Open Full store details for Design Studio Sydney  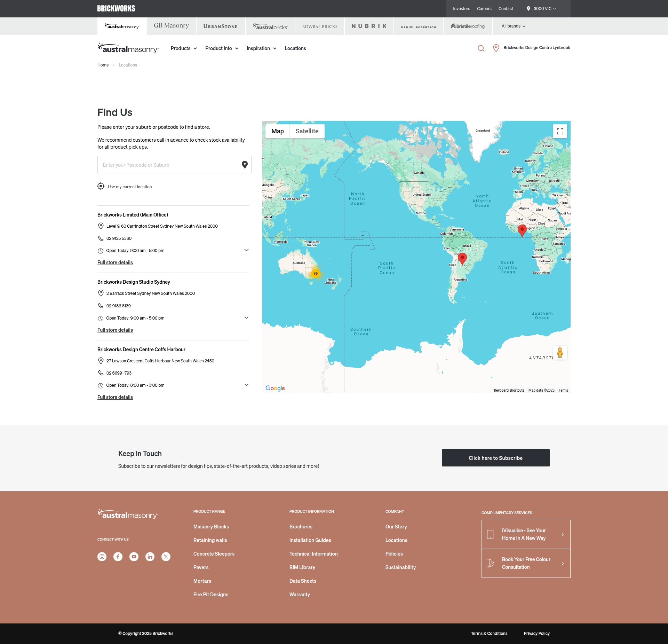pos(115,330)
